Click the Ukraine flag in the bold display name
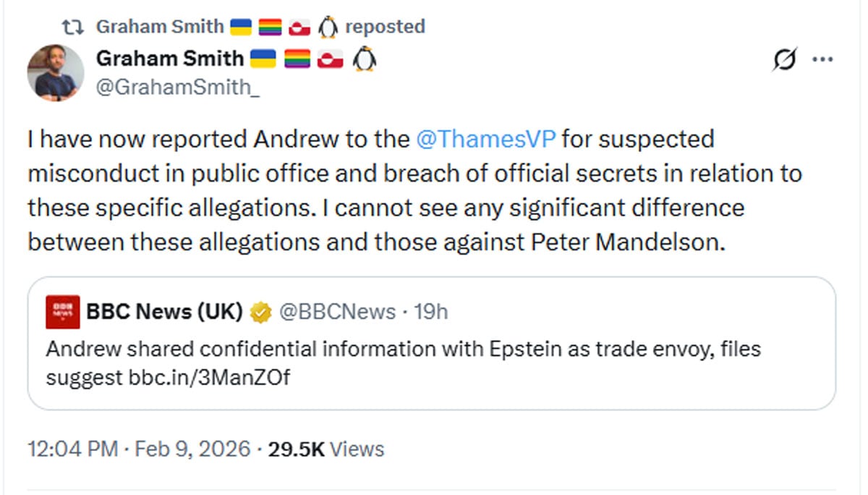 click(x=263, y=59)
